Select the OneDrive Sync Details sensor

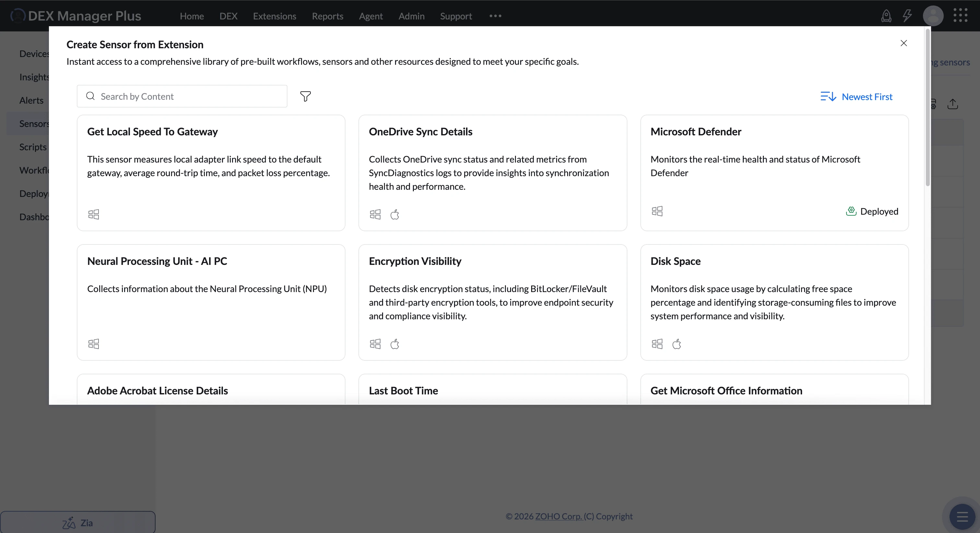(x=492, y=173)
